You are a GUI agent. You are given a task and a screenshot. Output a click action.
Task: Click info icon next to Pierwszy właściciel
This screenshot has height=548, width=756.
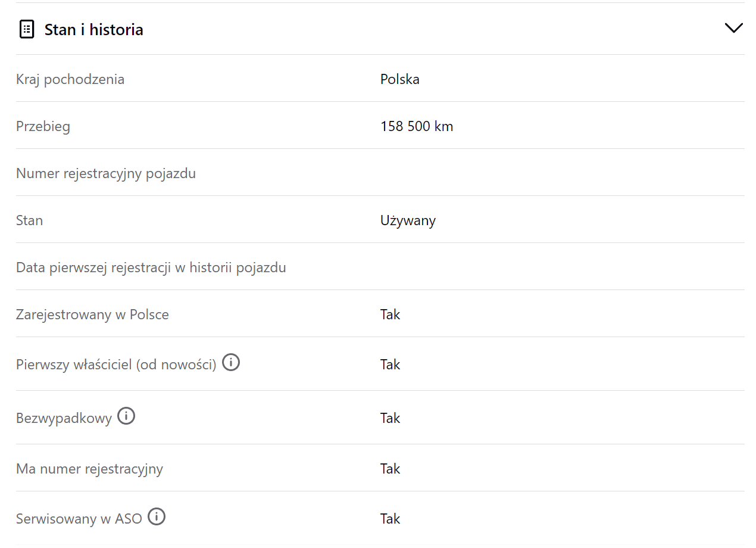(231, 362)
